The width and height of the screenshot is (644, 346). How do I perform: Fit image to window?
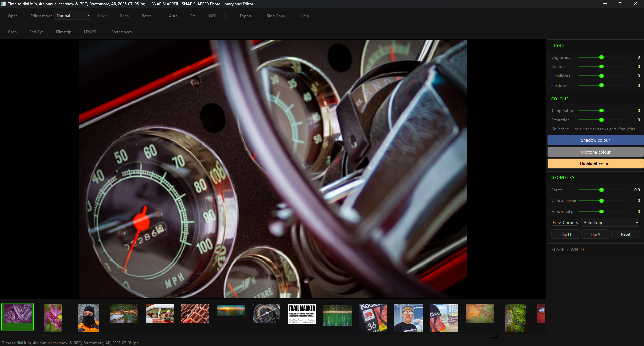[192, 16]
